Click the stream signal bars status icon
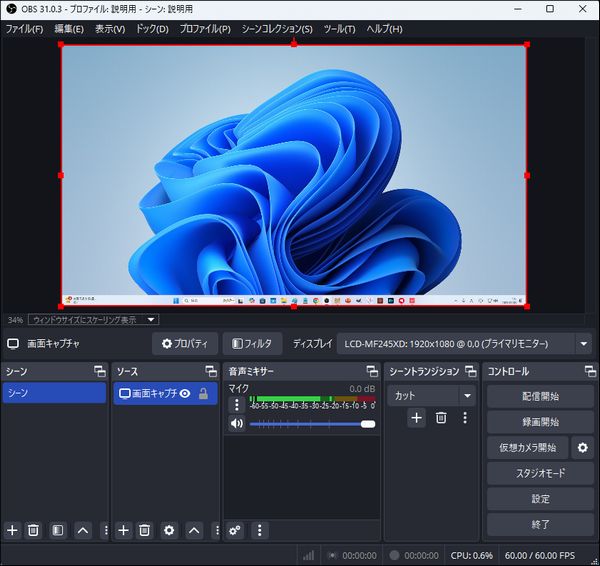Screen dimensions: 600x566 click(x=308, y=555)
